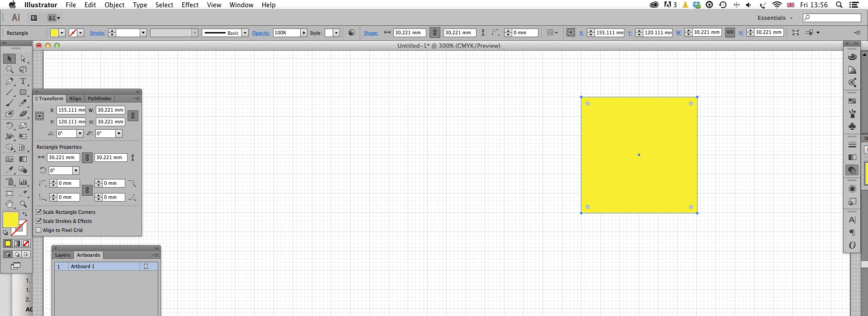Click the X position field in Transform panel
This screenshot has width=868, height=316.
click(x=71, y=110)
